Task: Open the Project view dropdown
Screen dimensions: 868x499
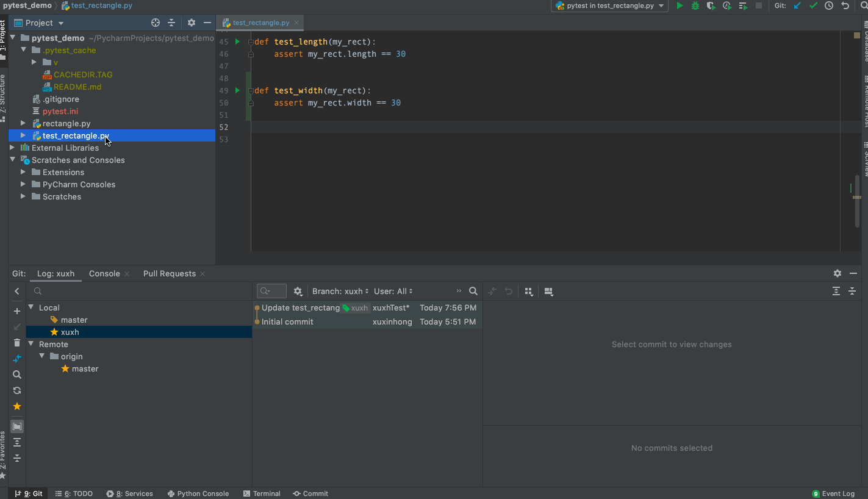Action: (x=39, y=23)
